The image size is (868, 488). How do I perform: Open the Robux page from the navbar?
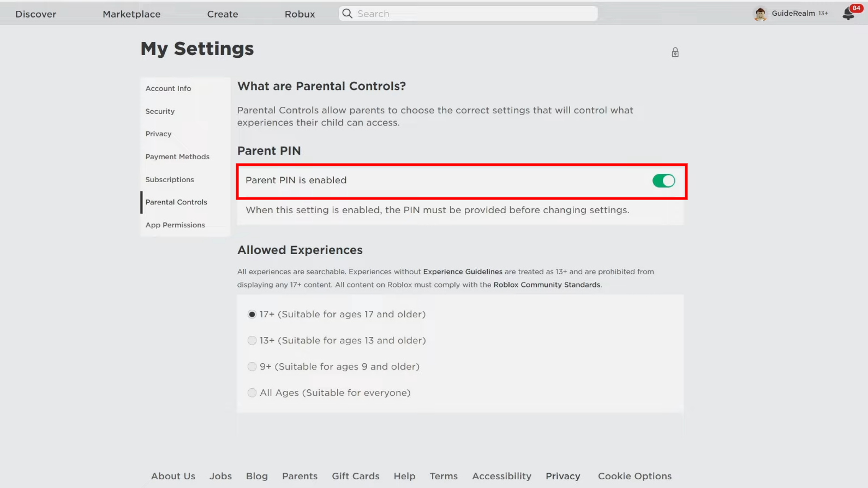[300, 14]
